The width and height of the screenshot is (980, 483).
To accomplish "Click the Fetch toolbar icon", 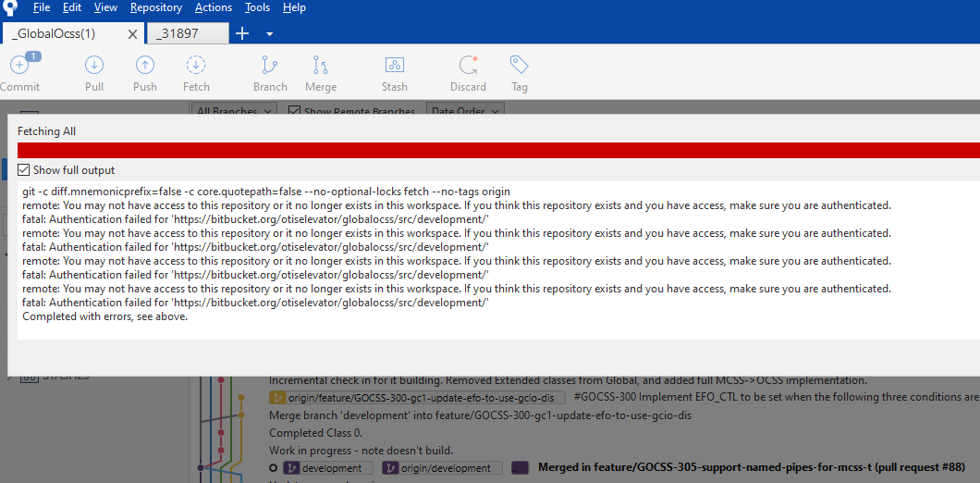I will pyautogui.click(x=196, y=65).
